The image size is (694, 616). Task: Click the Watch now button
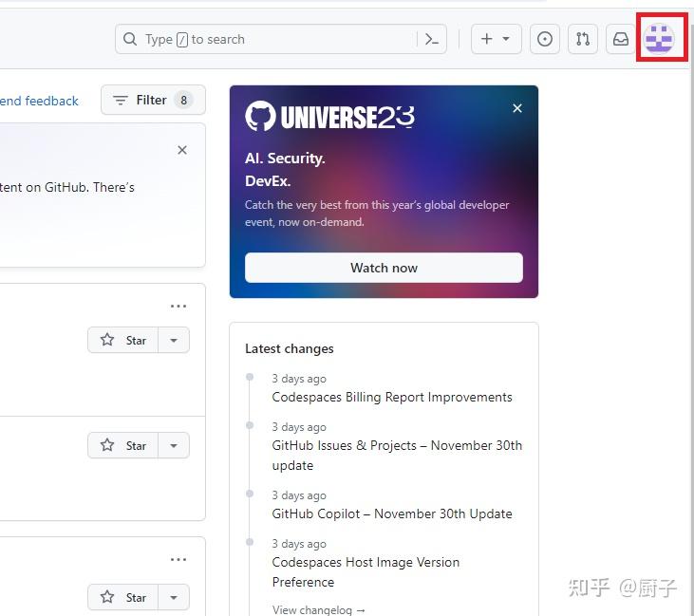click(384, 268)
